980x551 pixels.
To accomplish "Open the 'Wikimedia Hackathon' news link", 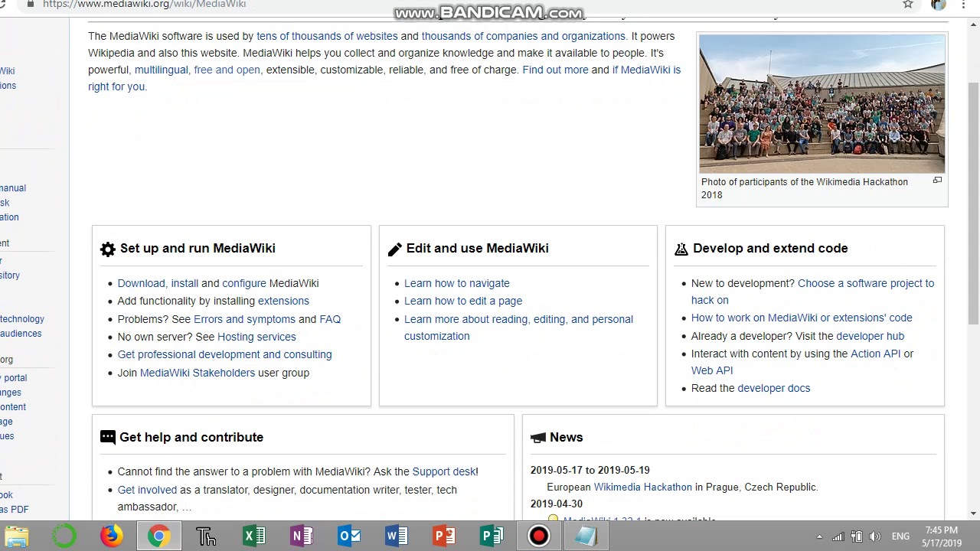I will (642, 487).
